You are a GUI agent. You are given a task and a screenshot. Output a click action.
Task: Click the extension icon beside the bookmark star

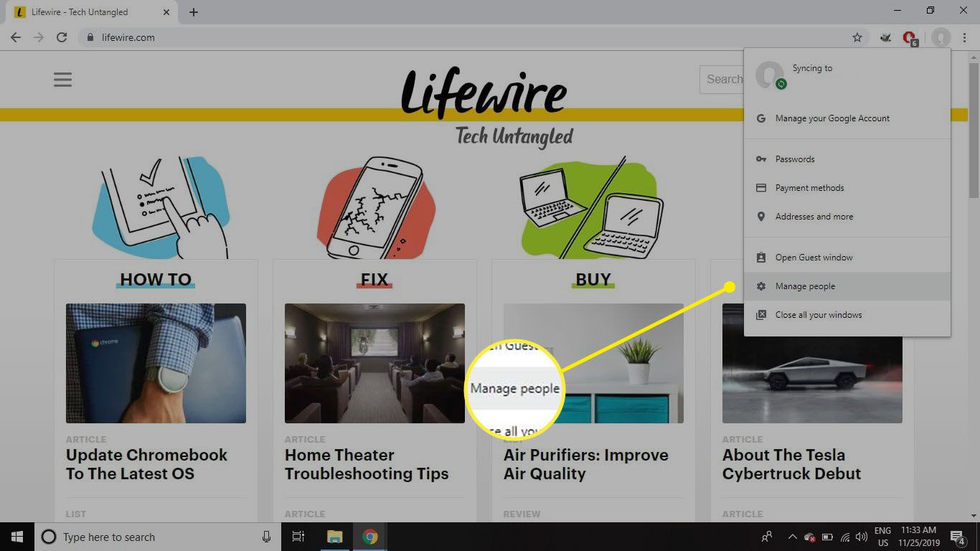pos(886,37)
